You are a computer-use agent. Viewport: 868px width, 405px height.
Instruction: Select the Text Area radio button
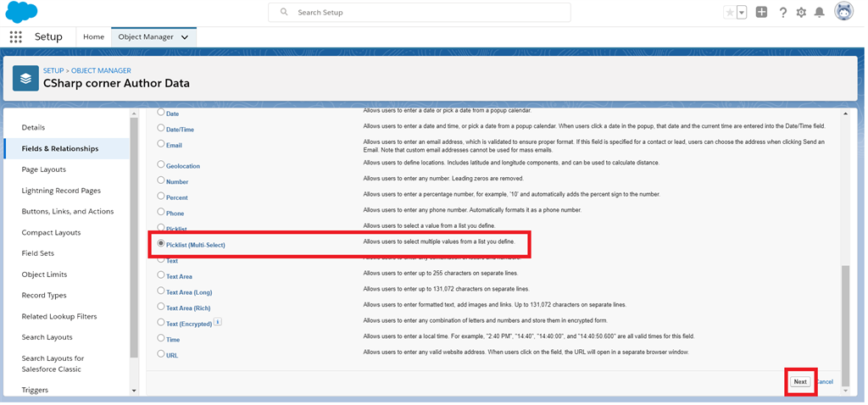click(x=161, y=275)
